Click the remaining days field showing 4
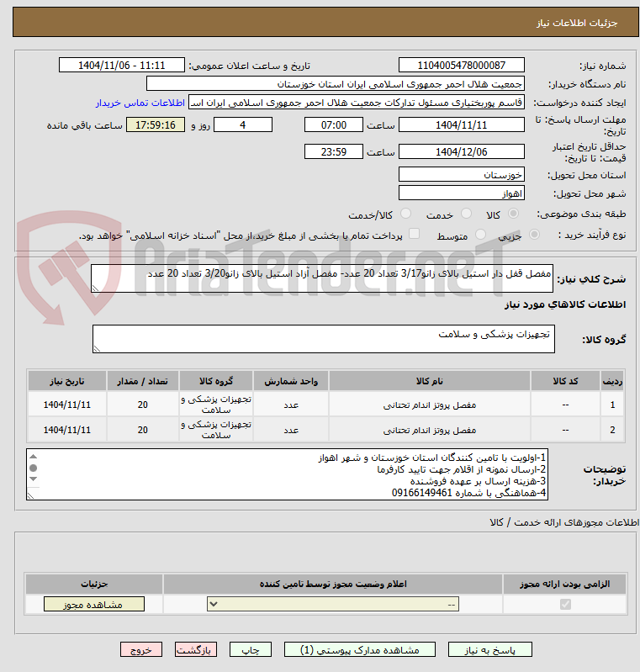Viewport: 640px width, 672px height. pos(243,124)
